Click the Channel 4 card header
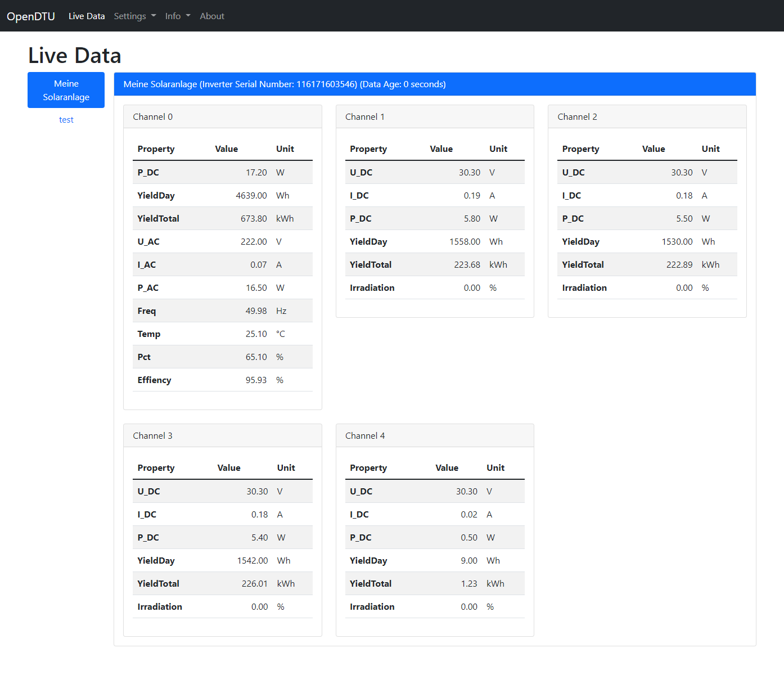The image size is (784, 675). click(434, 436)
